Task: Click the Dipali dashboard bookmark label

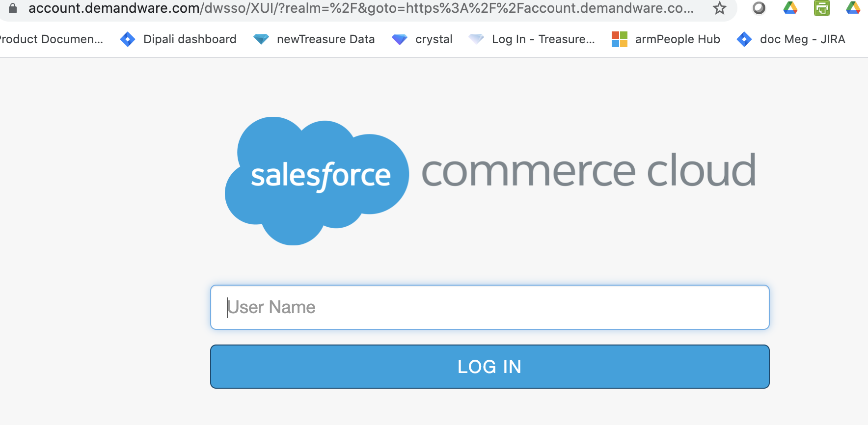Action: (190, 39)
